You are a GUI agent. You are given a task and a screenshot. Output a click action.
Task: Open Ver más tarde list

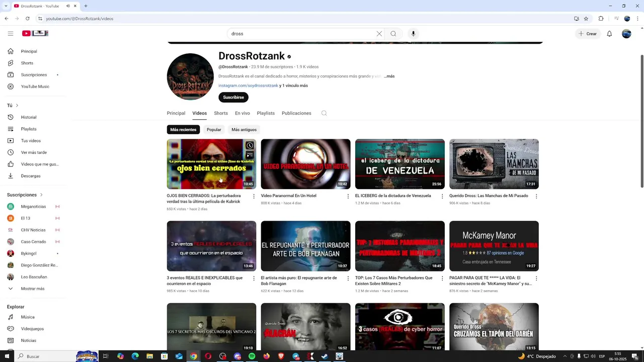(35, 152)
